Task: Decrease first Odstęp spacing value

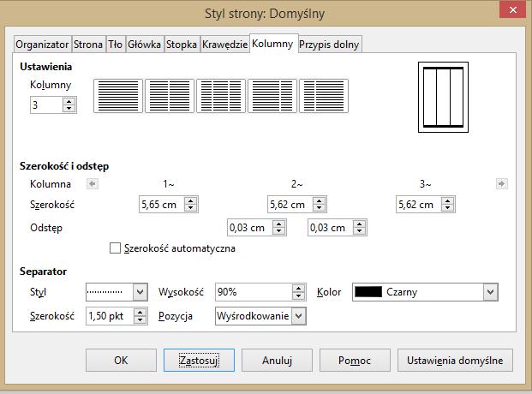Action: click(278, 231)
